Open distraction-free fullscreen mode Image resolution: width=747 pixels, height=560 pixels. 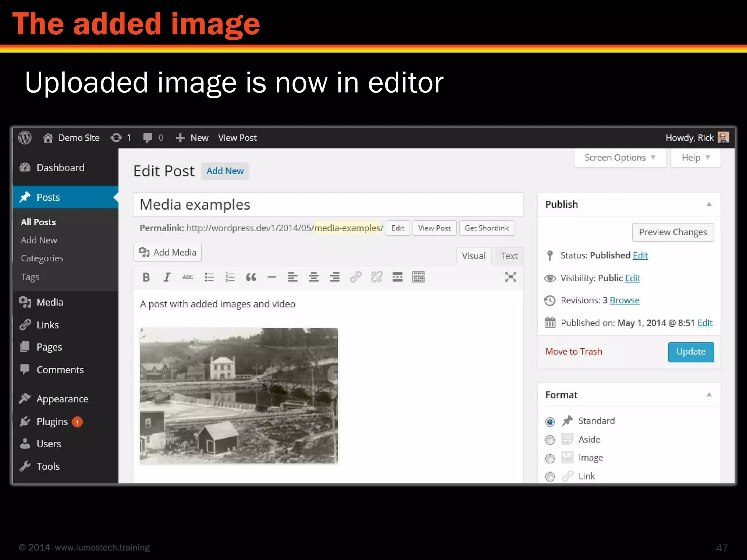pyautogui.click(x=510, y=277)
